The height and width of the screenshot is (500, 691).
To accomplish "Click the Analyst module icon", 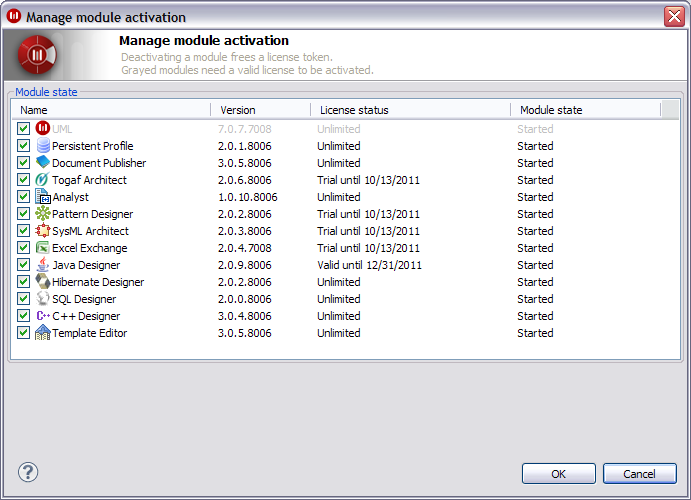I will click(x=43, y=196).
